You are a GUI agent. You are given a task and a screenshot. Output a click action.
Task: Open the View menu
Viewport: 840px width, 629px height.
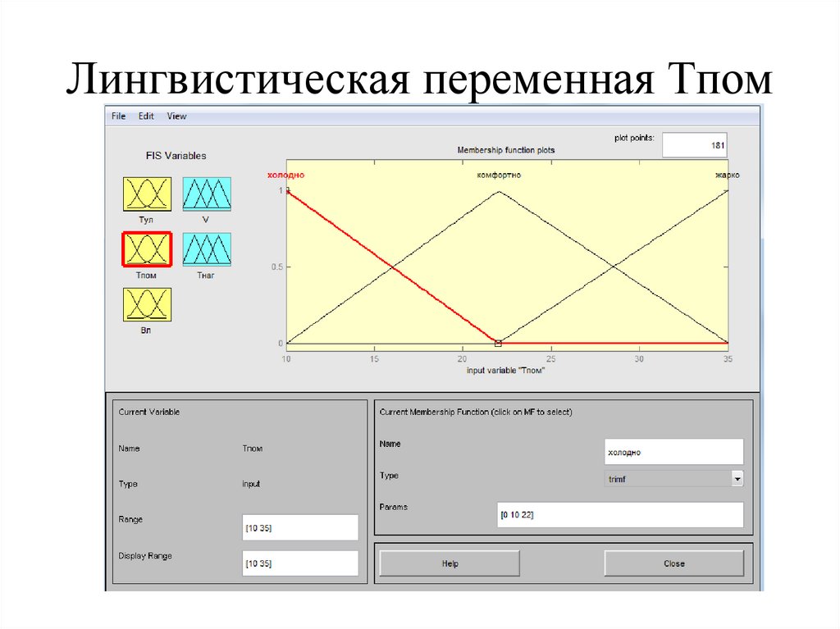(x=176, y=116)
